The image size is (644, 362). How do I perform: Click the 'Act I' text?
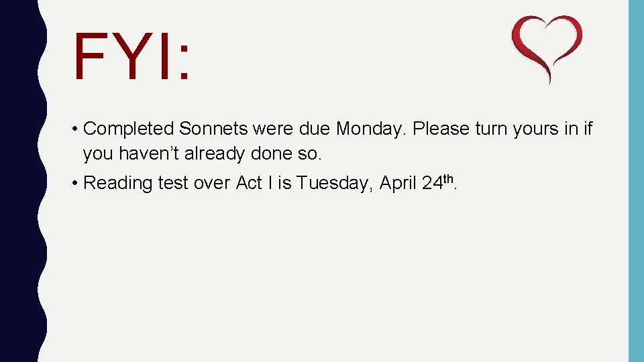pyautogui.click(x=254, y=182)
